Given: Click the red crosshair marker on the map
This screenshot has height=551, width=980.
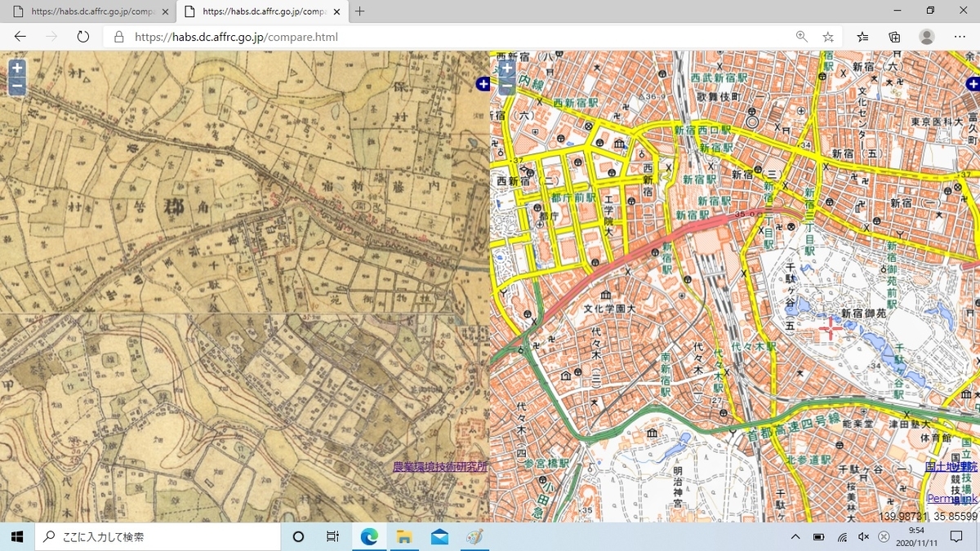Looking at the screenshot, I should 831,328.
